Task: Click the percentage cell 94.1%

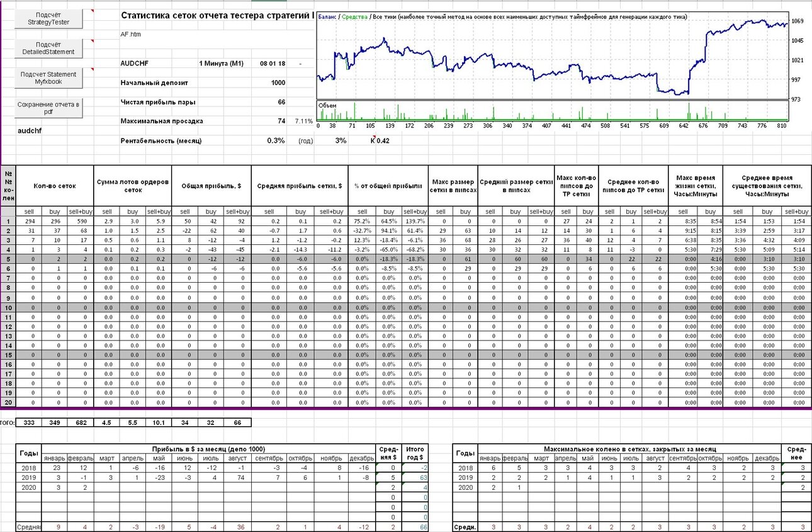Action: coord(389,231)
